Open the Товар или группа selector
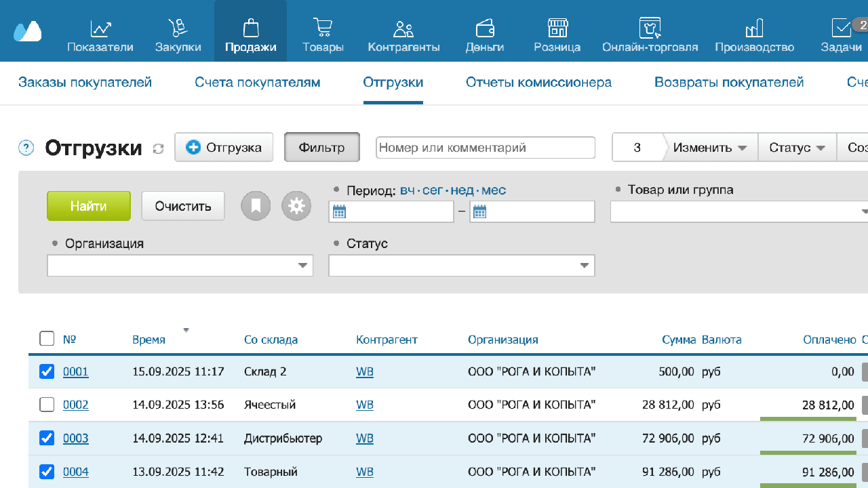Image resolution: width=868 pixels, height=488 pixels. click(739, 211)
